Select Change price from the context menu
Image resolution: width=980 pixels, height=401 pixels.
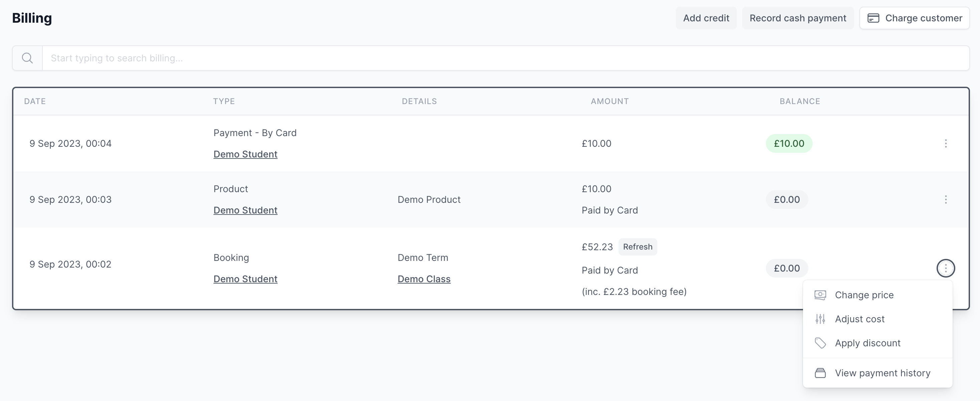tap(864, 295)
